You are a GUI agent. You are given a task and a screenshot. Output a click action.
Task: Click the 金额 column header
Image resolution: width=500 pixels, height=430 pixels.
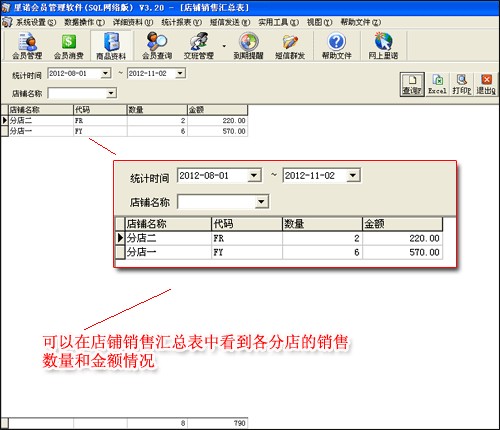pyautogui.click(x=217, y=110)
